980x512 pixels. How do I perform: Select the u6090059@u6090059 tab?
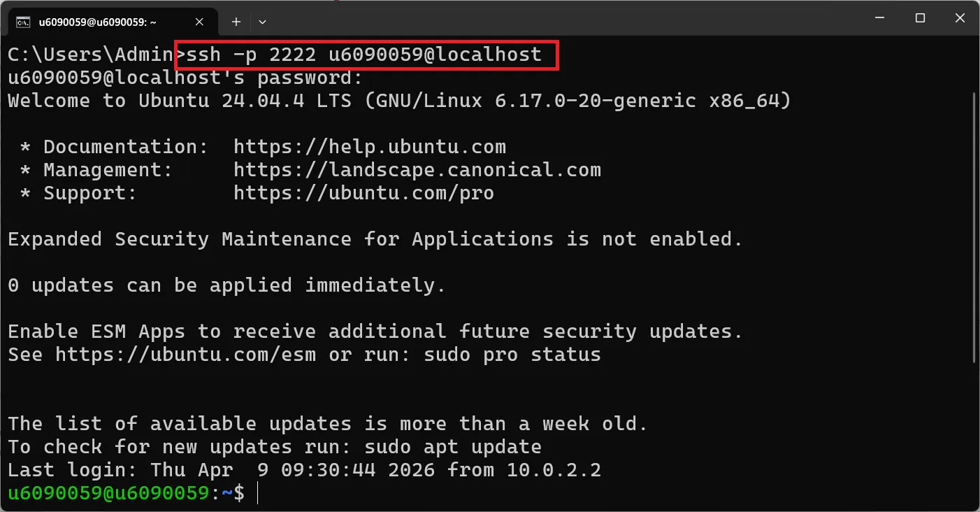[105, 21]
